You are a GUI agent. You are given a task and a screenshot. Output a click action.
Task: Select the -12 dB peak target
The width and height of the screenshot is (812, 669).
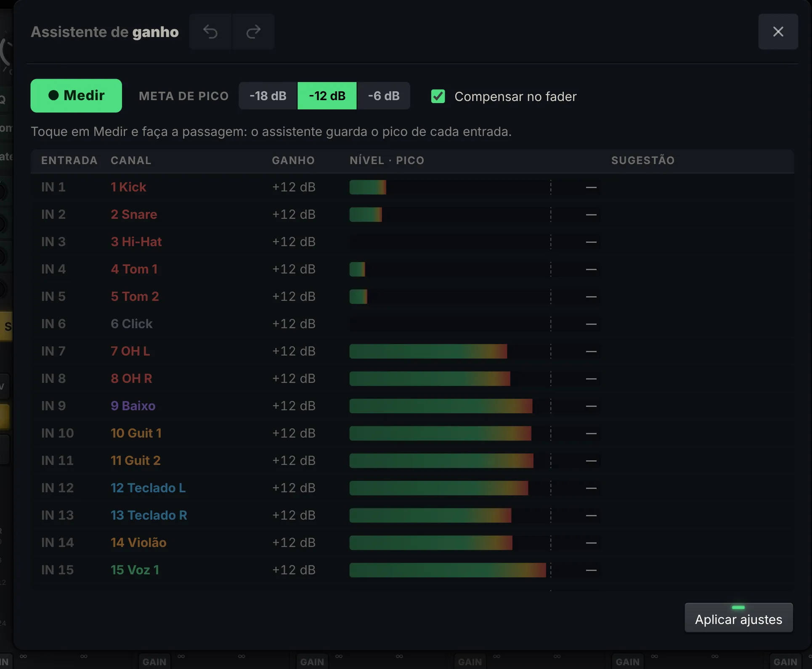(327, 96)
